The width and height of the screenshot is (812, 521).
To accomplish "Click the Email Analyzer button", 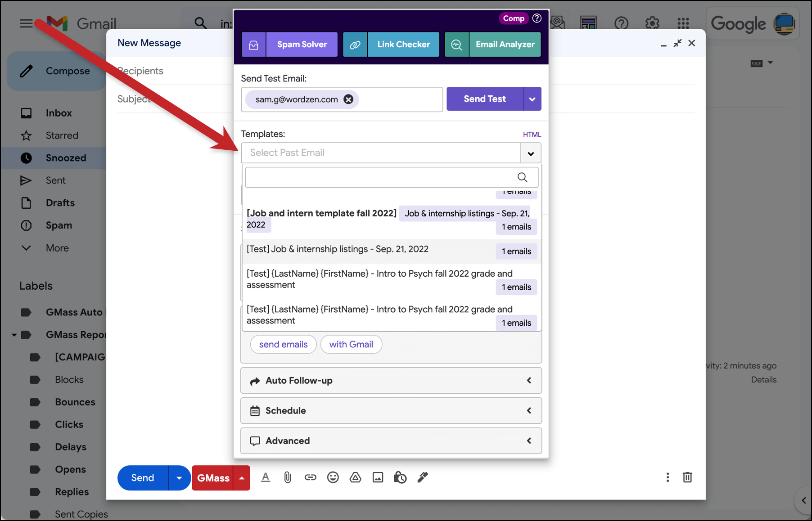I will click(505, 45).
